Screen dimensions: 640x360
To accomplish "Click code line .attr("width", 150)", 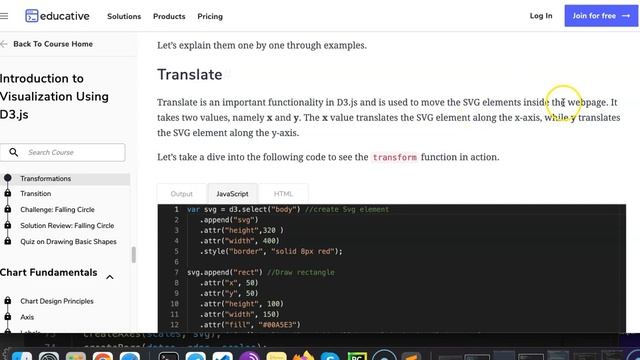I will pos(239,314).
